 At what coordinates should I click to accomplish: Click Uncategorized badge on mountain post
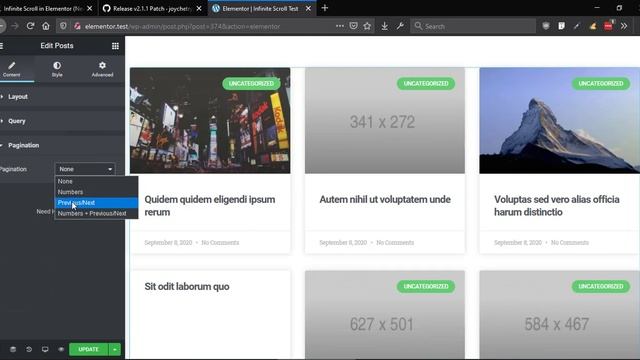coord(601,84)
